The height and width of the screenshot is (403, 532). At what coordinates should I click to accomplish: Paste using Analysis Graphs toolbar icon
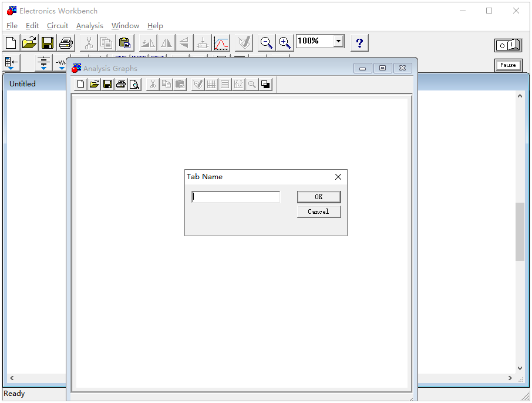click(x=180, y=84)
